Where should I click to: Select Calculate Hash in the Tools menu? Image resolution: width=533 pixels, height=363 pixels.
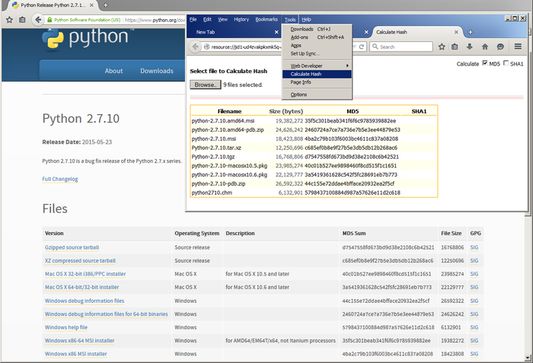click(x=317, y=74)
